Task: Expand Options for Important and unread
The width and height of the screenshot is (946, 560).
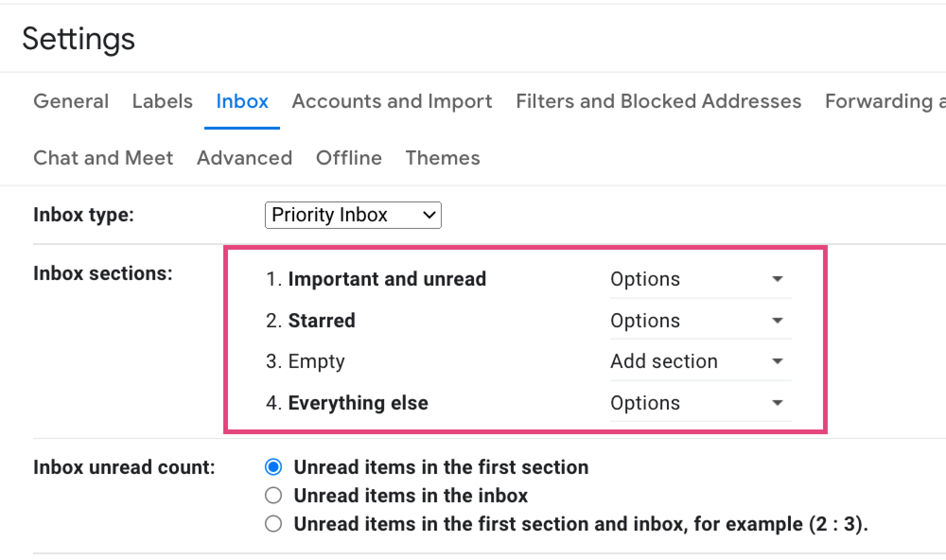Action: [x=696, y=279]
